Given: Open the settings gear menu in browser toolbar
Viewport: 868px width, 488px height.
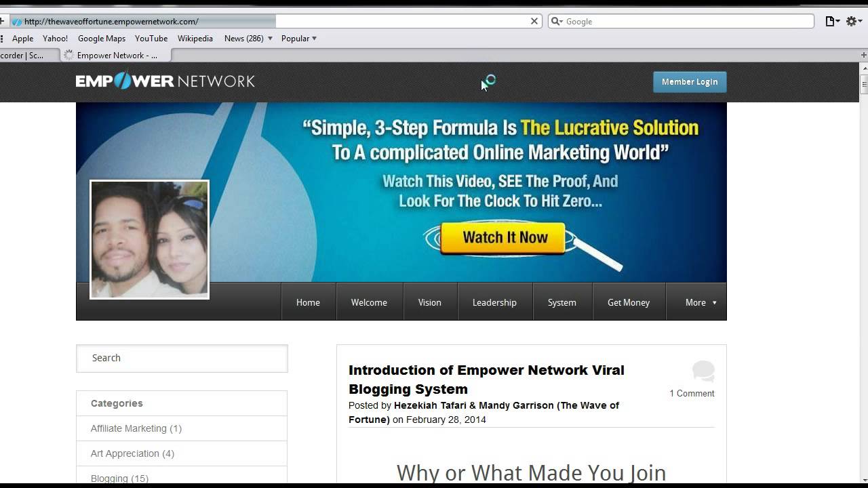Looking at the screenshot, I should (853, 21).
